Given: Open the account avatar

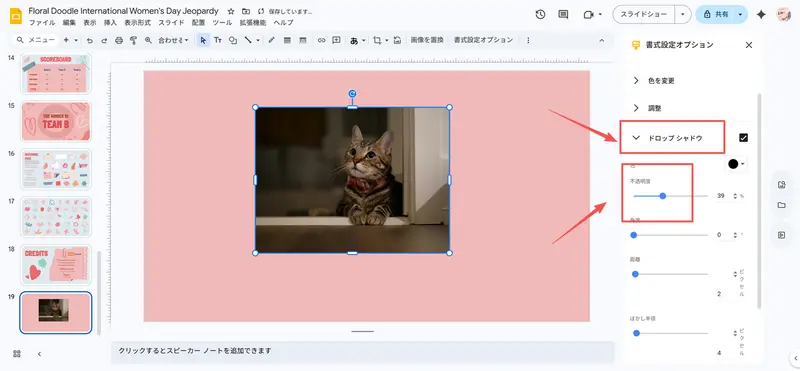Looking at the screenshot, I should coord(784,14).
